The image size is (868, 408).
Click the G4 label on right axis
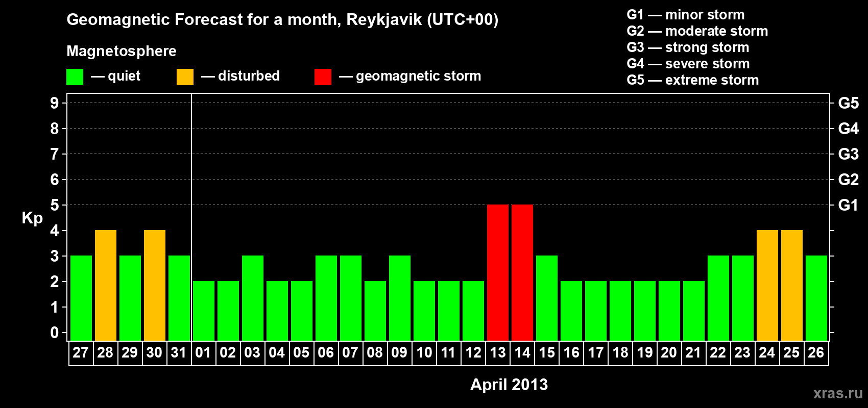tap(848, 129)
